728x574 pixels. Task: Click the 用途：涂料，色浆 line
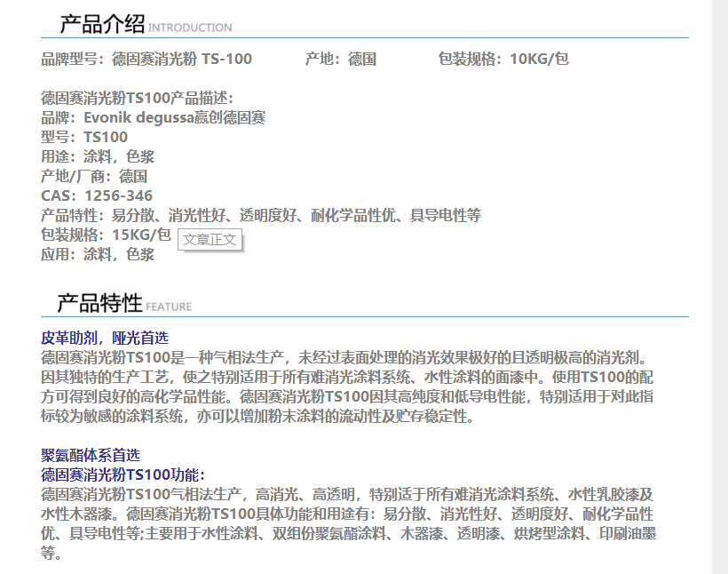pos(98,156)
